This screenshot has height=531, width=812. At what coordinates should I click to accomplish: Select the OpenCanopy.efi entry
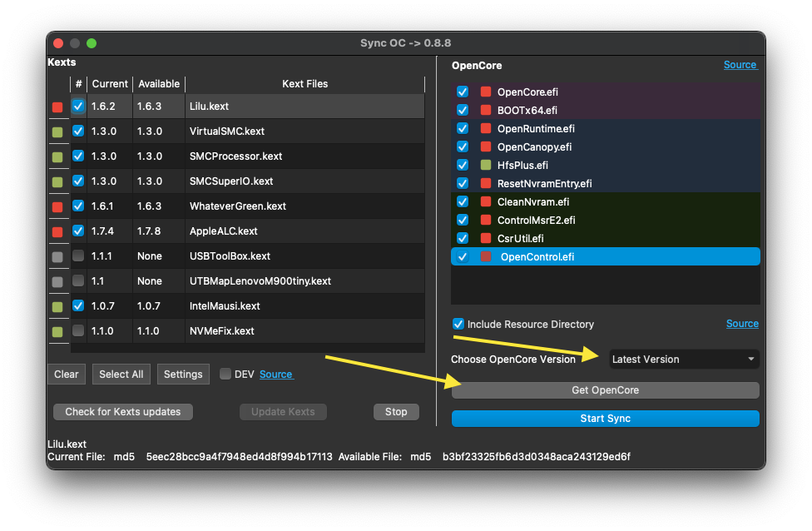534,147
